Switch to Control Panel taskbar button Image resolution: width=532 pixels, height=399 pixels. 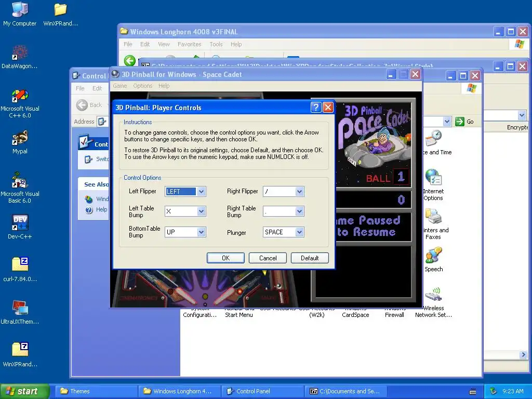pos(263,391)
